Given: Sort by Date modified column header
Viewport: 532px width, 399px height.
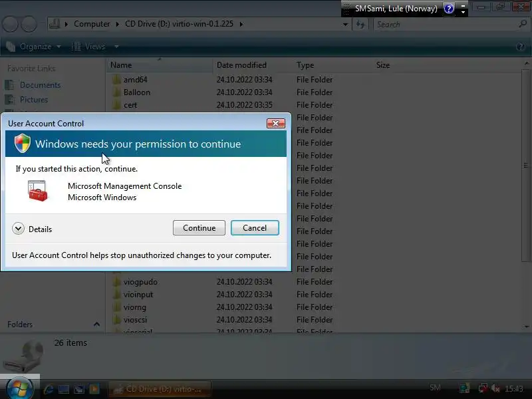Looking at the screenshot, I should [x=253, y=65].
